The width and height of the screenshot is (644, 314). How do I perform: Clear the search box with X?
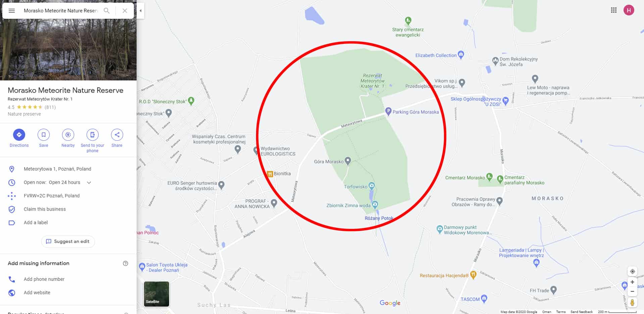pos(125,11)
